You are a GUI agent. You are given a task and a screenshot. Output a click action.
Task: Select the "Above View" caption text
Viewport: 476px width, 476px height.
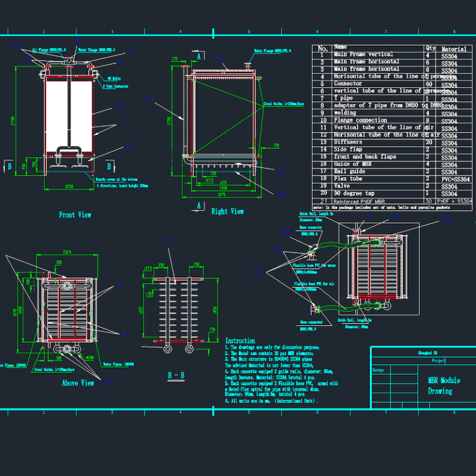[78, 383]
